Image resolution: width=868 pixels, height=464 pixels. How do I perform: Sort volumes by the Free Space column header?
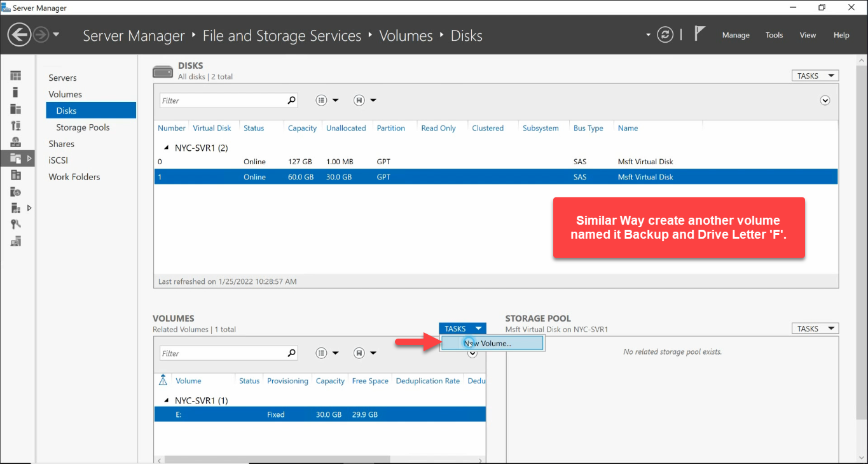pyautogui.click(x=370, y=381)
